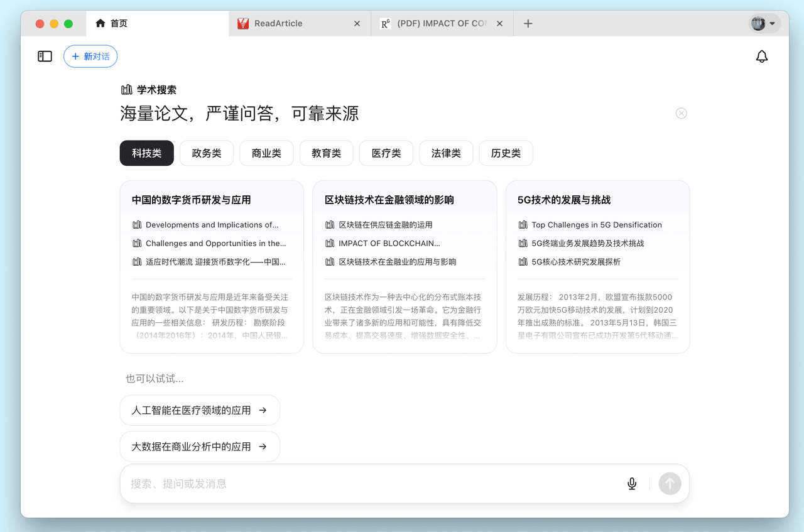
Task: Click the book icon beside 区块链在供应链金融的运用
Action: [330, 225]
